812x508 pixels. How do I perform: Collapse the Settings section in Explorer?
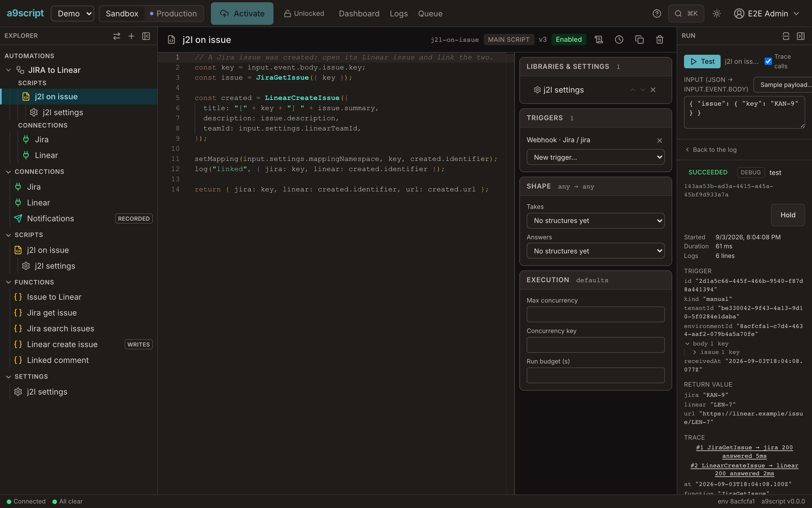(x=9, y=377)
